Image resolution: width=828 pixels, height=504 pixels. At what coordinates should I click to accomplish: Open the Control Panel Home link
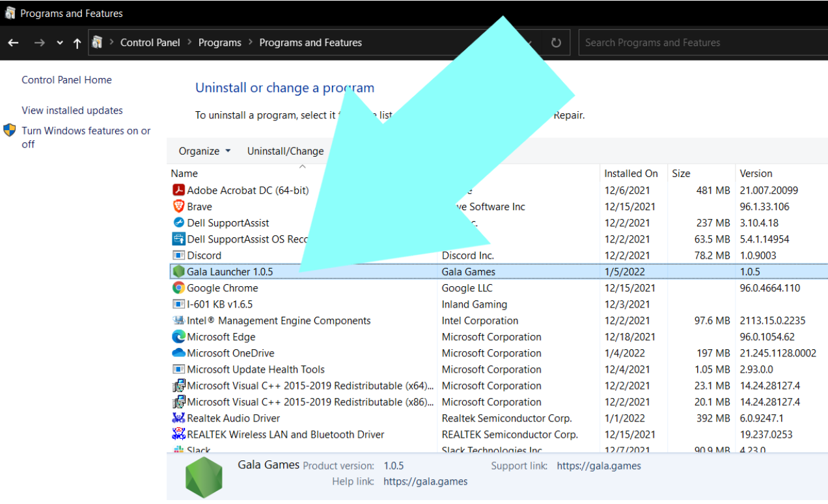[66, 80]
